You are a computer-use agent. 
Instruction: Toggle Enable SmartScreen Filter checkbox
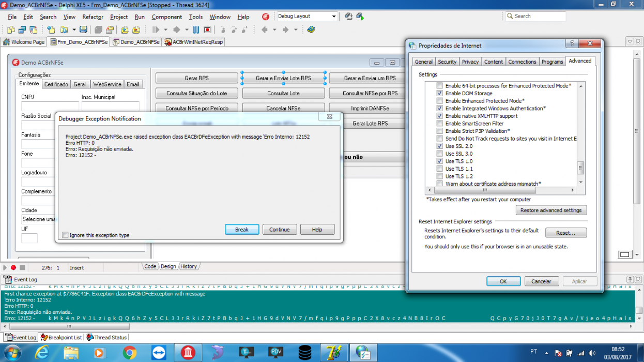tap(440, 124)
